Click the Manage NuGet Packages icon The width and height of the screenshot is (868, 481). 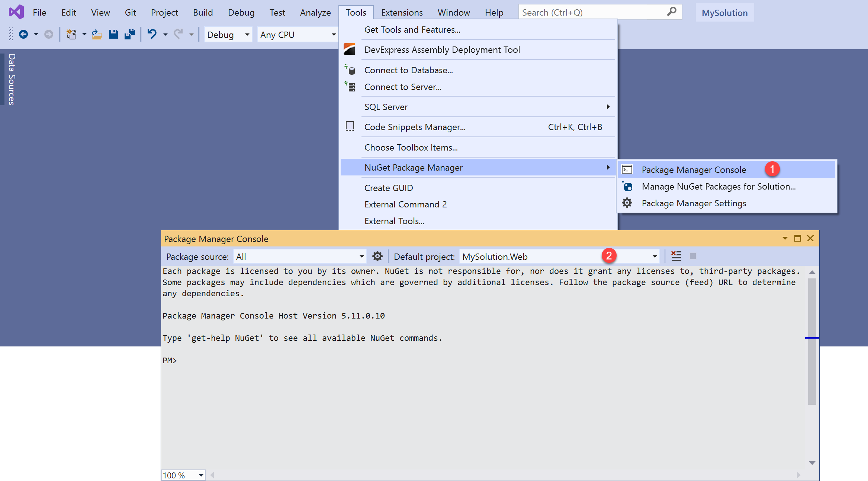[627, 186]
